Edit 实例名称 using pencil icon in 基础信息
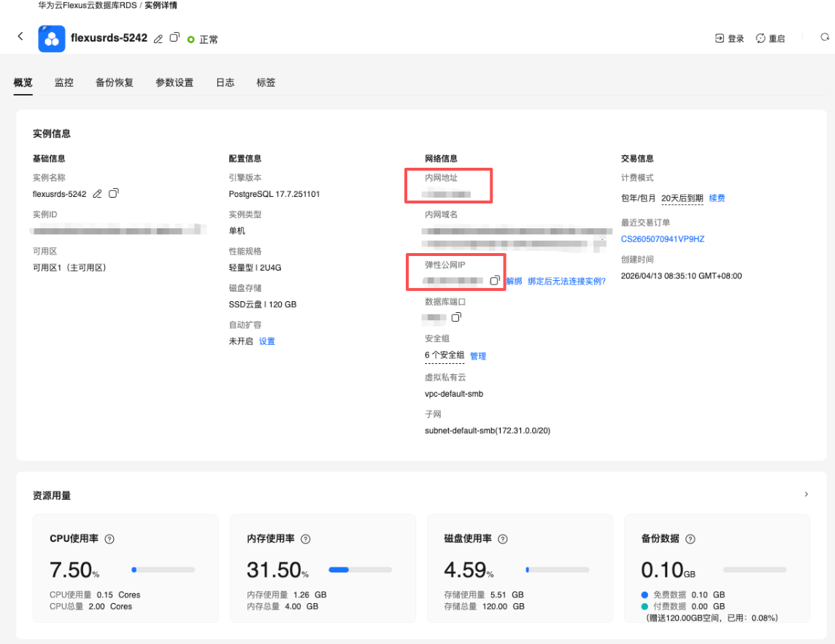835x644 pixels. click(x=97, y=194)
